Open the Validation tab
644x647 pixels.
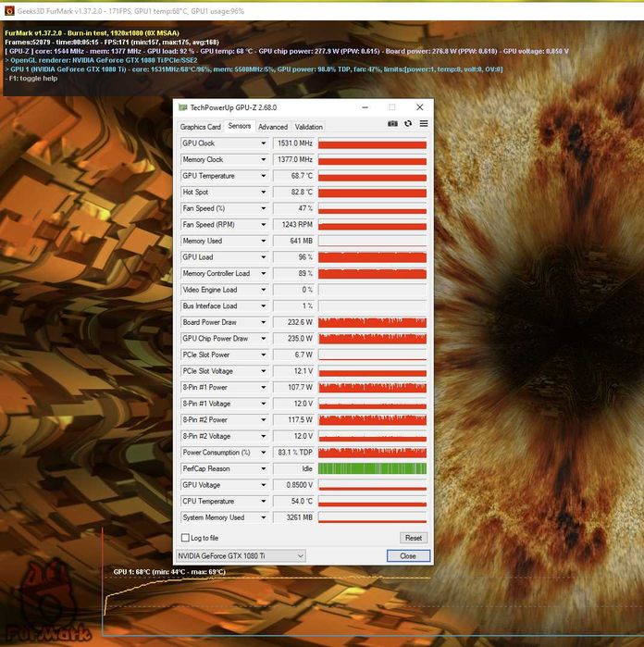[x=309, y=127]
